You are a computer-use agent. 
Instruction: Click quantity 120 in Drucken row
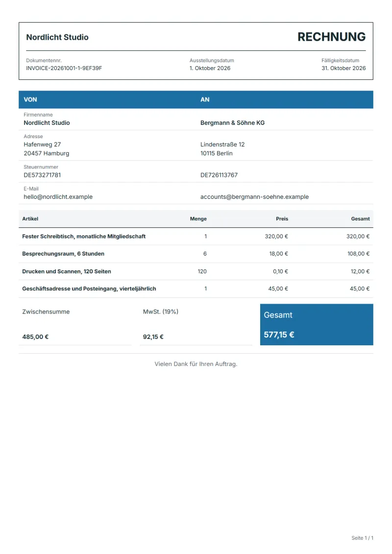pyautogui.click(x=202, y=271)
